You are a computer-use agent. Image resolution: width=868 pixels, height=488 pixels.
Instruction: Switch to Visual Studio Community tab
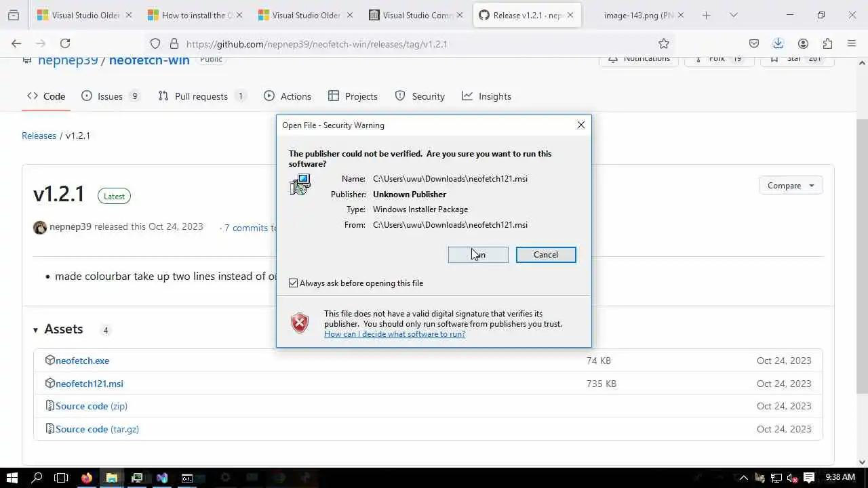click(417, 15)
